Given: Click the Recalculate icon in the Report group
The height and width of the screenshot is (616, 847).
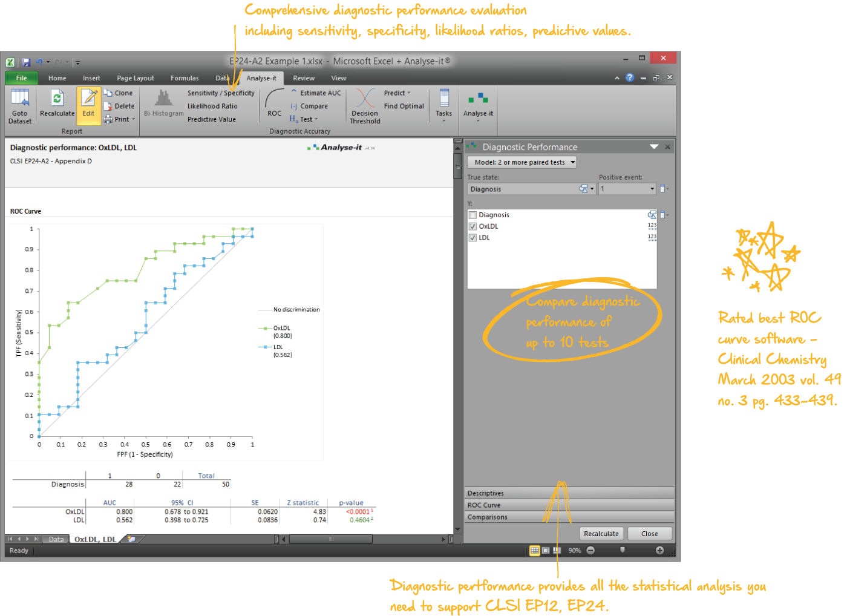Looking at the screenshot, I should (x=57, y=99).
